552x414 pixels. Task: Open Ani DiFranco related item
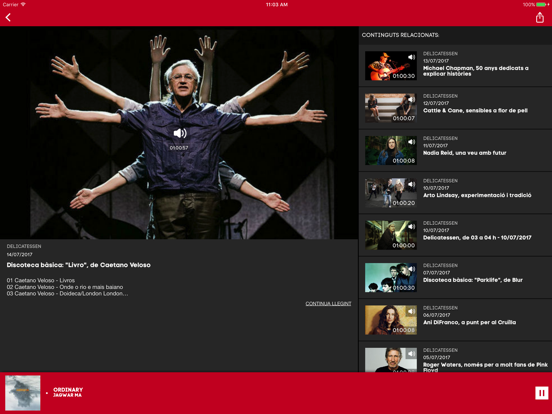(x=455, y=320)
